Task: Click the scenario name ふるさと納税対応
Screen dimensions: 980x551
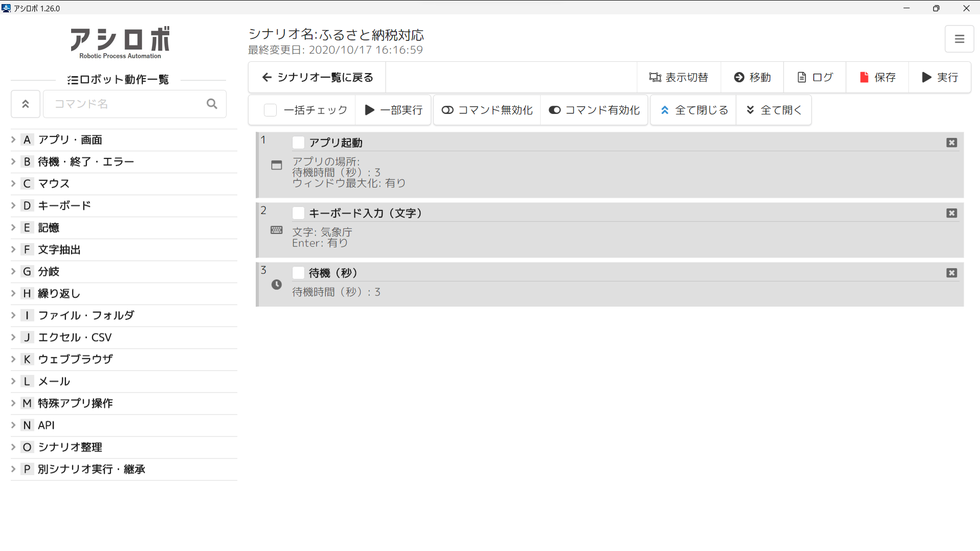Action: coord(372,35)
